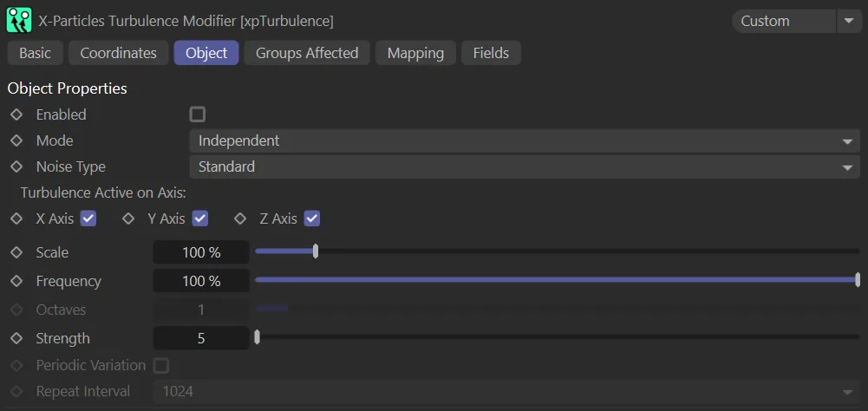Click the keyframe diamond next to Enabled
Image resolution: width=868 pixels, height=411 pixels.
point(16,114)
